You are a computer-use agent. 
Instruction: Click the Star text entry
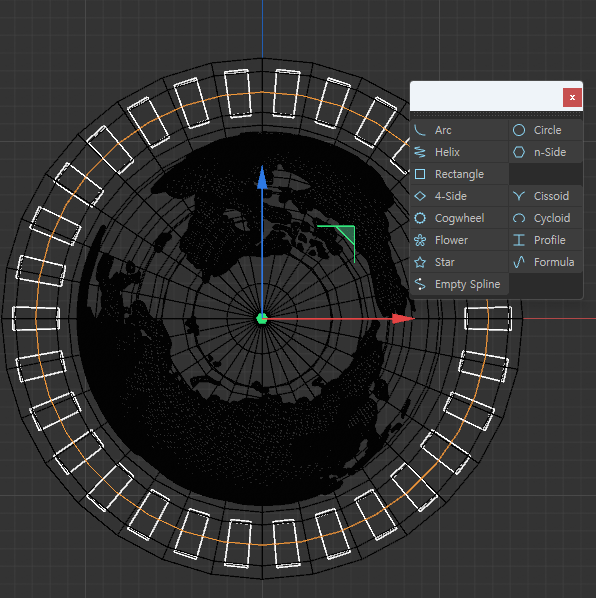point(445,262)
